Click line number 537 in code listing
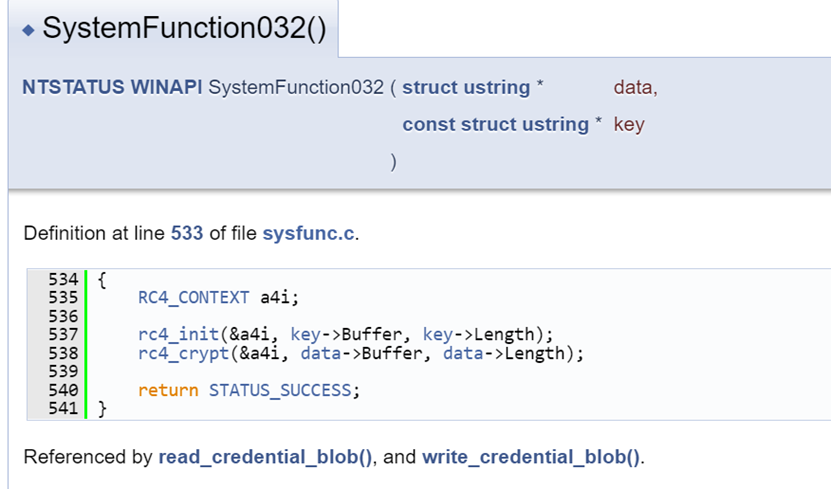Screen dimensions: 831x489 (63, 334)
